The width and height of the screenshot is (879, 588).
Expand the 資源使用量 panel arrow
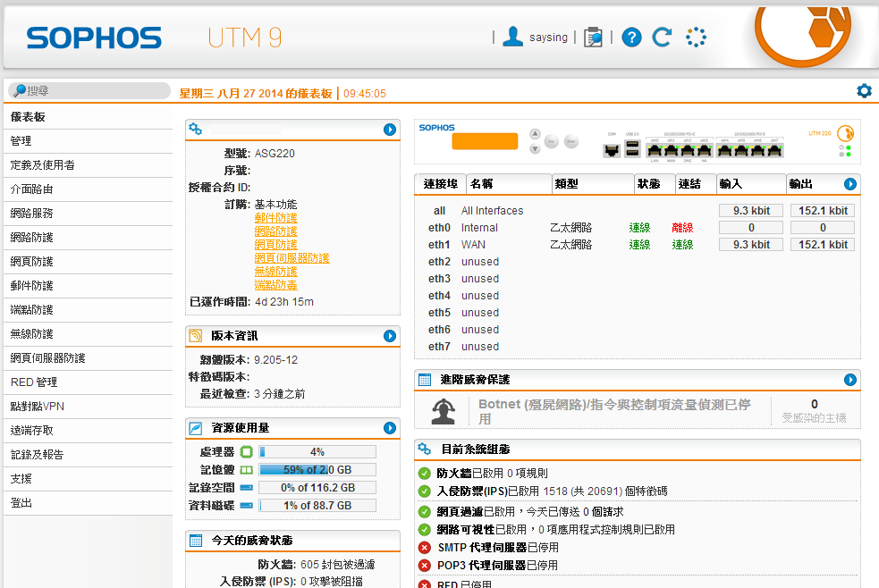point(390,428)
